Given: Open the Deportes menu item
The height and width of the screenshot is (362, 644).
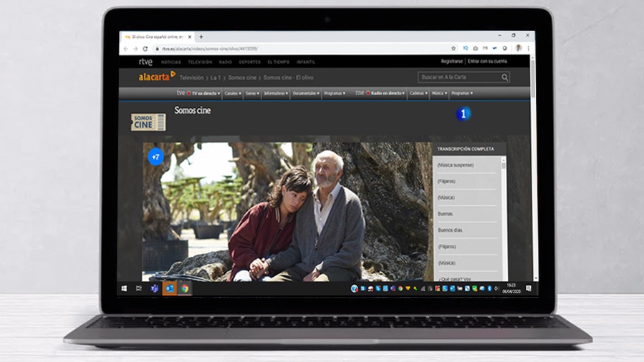Looking at the screenshot, I should click(250, 62).
